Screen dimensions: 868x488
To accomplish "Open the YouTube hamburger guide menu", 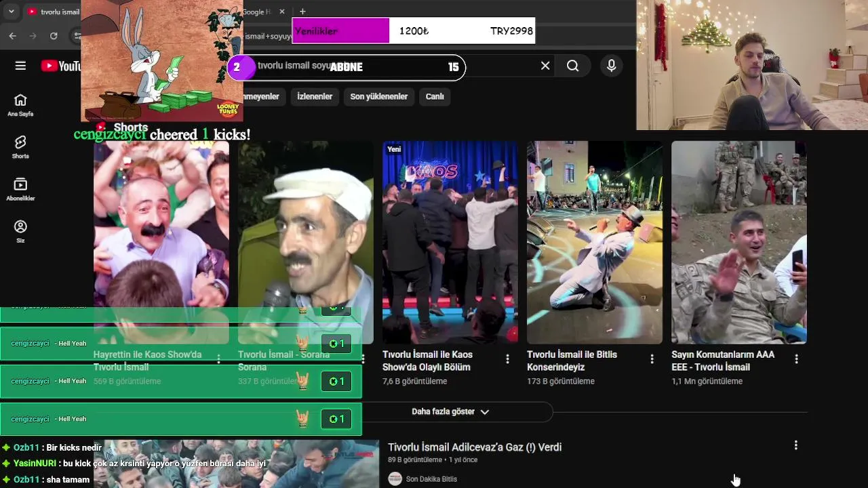I will click(x=20, y=66).
